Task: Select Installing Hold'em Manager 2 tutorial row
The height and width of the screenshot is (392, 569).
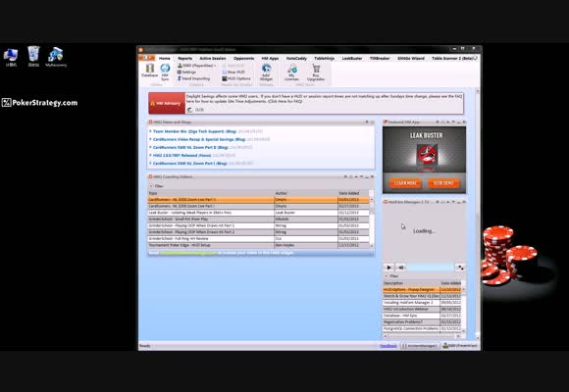Action: (x=422, y=303)
